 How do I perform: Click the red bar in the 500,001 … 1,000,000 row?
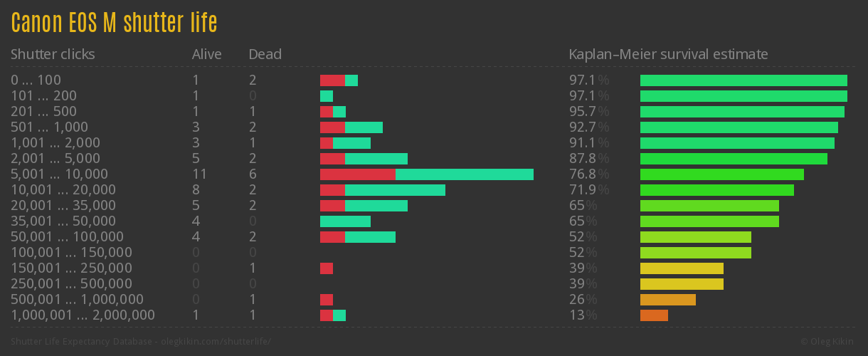pos(327,300)
